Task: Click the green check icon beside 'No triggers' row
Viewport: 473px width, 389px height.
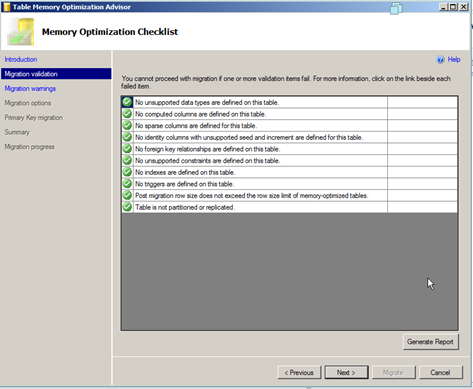Action: tap(127, 184)
